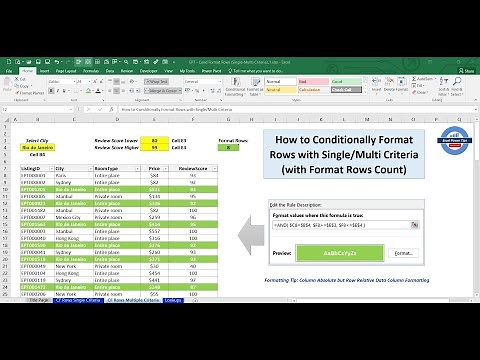
Task: Click the Format Painter tool
Action: click(29, 93)
